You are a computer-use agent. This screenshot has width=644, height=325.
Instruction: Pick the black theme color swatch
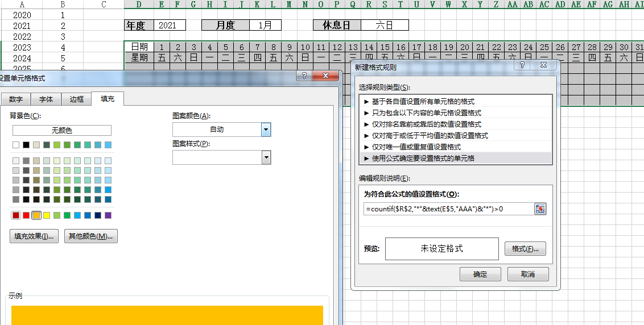point(26,145)
